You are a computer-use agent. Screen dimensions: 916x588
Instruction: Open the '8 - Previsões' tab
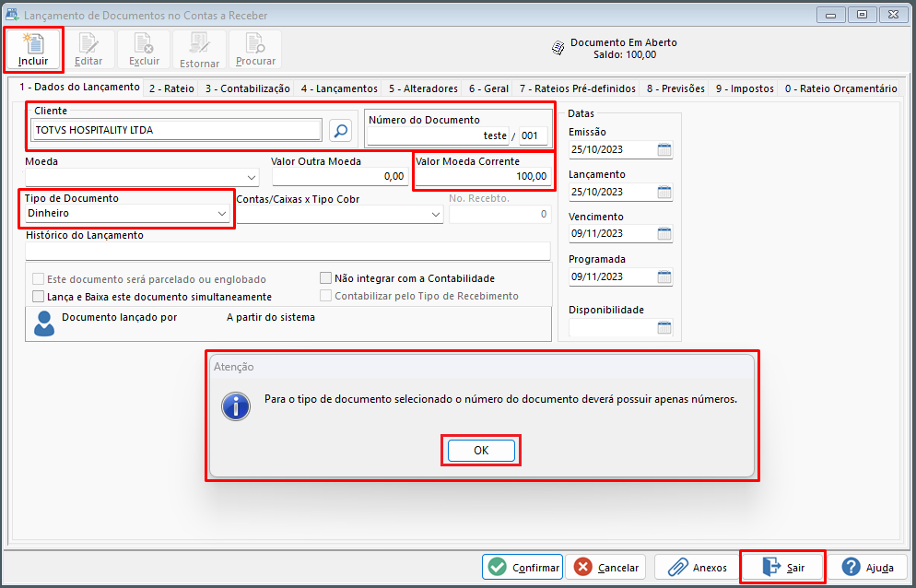point(675,88)
